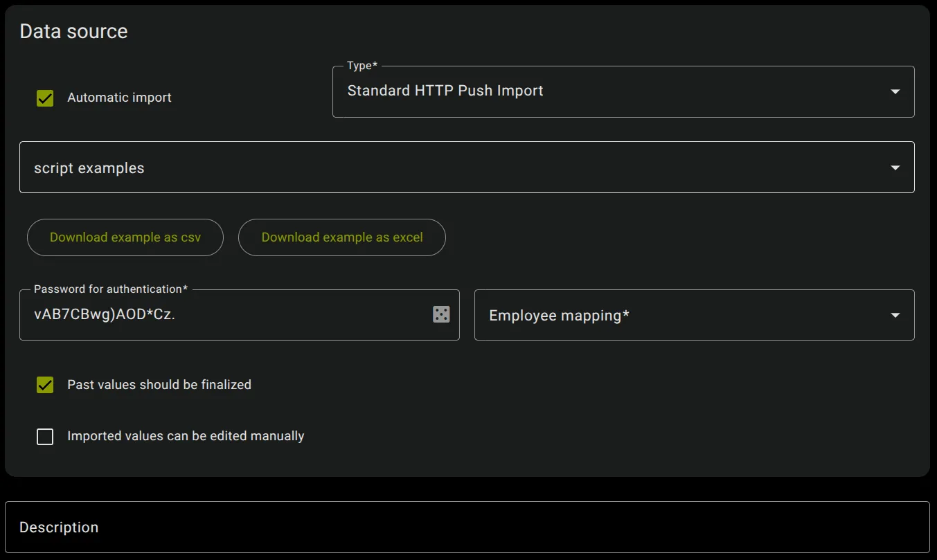Enable Imported values can be edited manually

(x=44, y=436)
